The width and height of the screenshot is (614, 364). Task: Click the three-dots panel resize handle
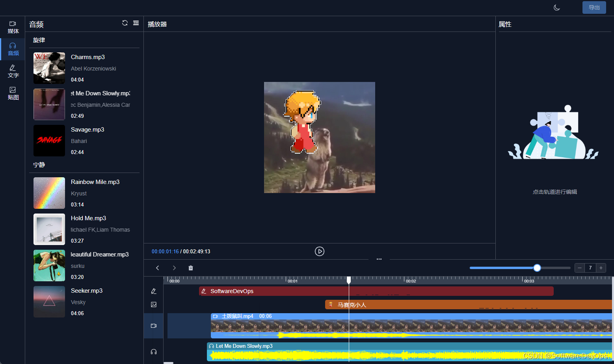379,259
